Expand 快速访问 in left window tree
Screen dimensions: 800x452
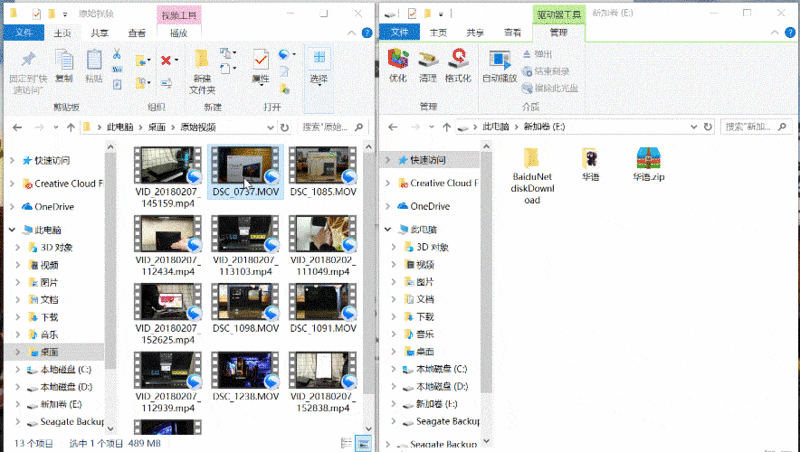12,161
